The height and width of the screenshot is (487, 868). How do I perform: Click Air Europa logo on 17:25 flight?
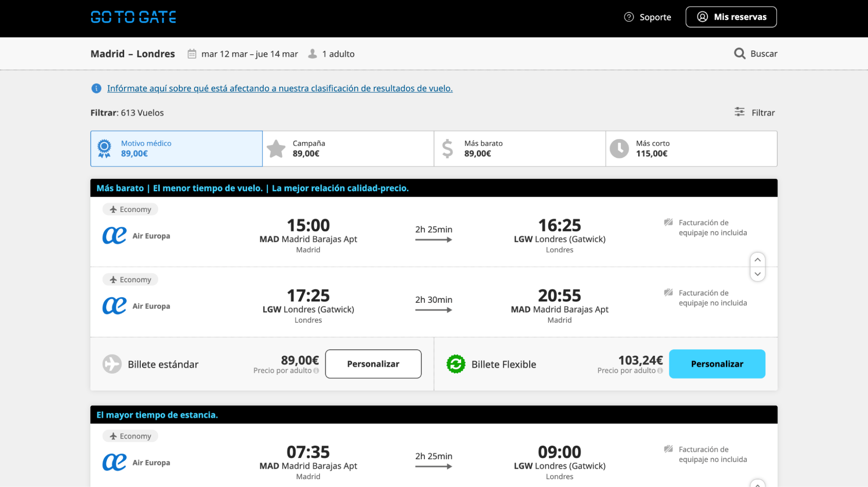(115, 306)
